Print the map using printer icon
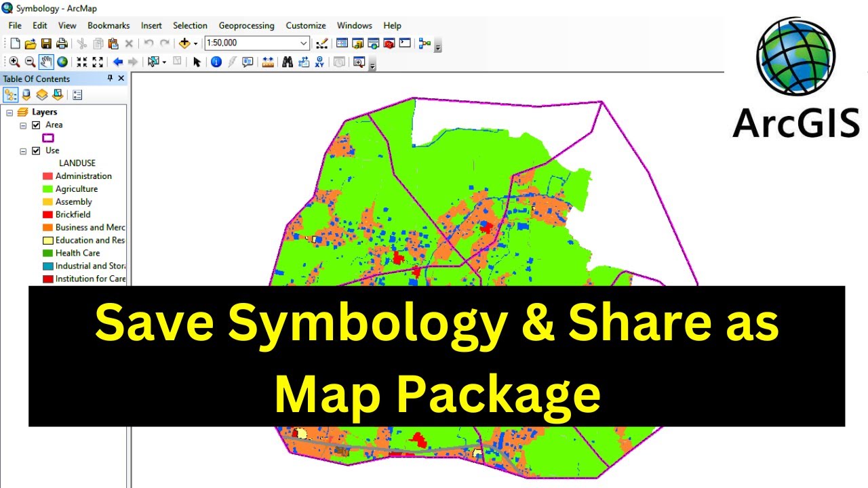The height and width of the screenshot is (488, 868). pos(62,43)
